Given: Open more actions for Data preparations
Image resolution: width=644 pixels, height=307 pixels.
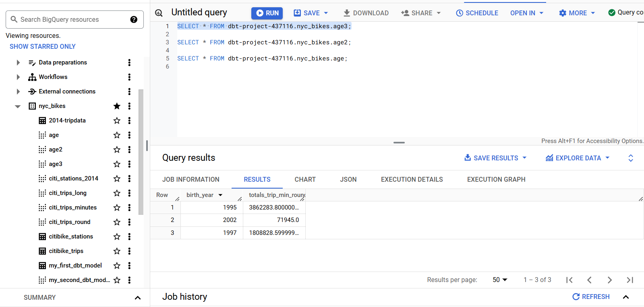Looking at the screenshot, I should pos(129,62).
